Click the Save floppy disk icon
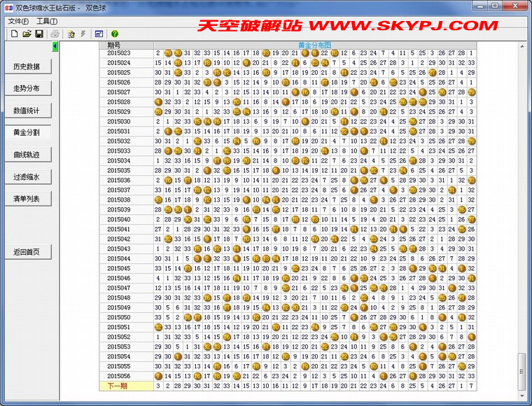Screen dimensions: 532x406 pyautogui.click(x=39, y=34)
